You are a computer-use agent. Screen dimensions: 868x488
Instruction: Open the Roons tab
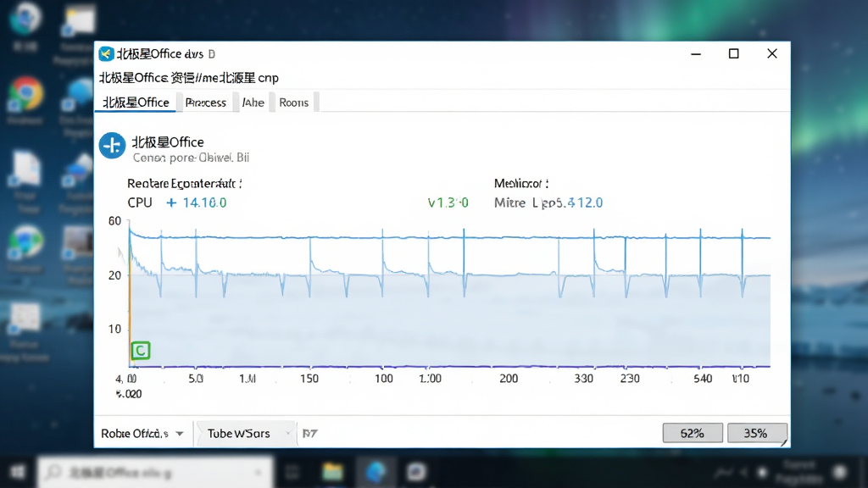(293, 103)
